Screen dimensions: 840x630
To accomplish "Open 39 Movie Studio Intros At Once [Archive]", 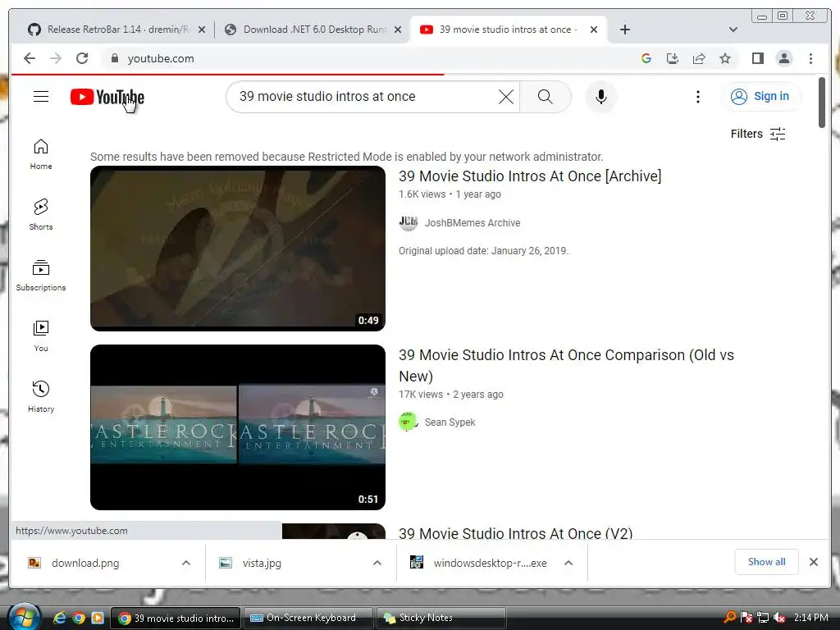I will (530, 176).
